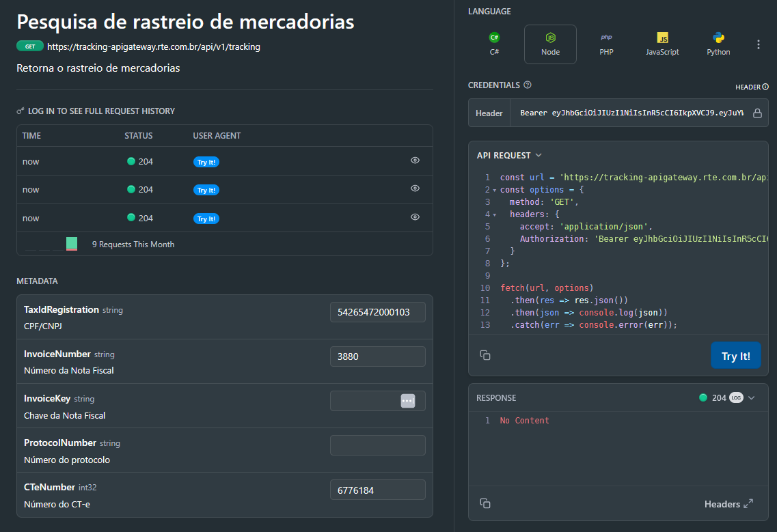The width and height of the screenshot is (777, 532).
Task: Click the requests this month usage bar
Action: point(71,244)
